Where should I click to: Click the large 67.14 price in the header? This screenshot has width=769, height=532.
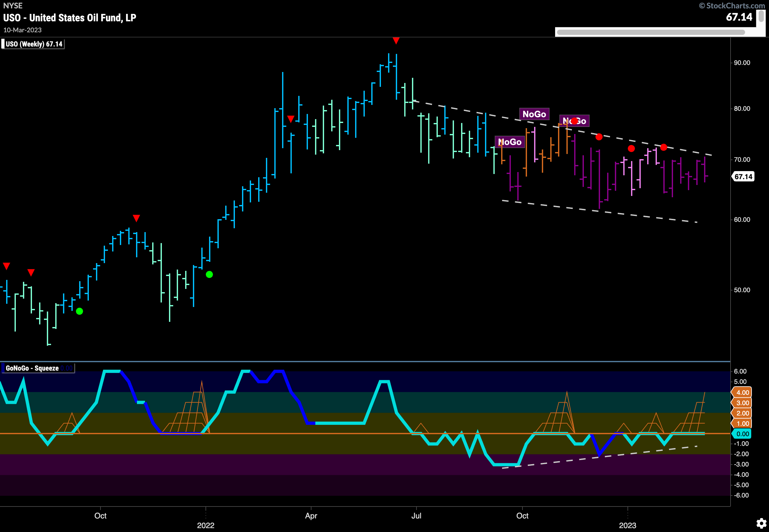pos(739,17)
